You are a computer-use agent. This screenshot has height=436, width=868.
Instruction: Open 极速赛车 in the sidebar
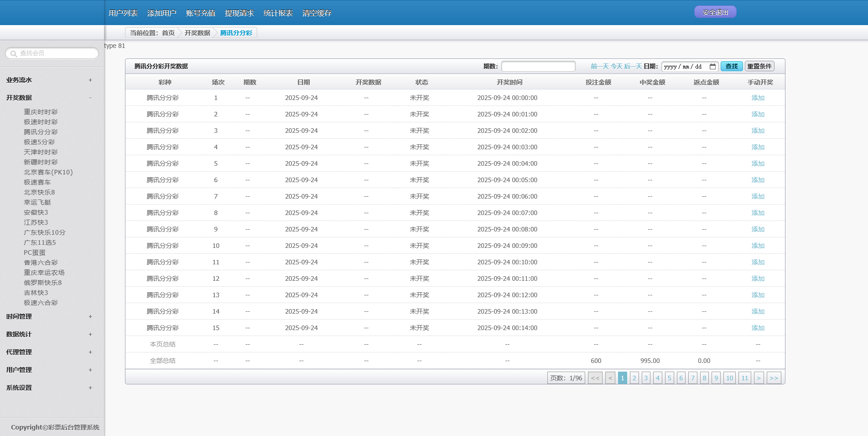tap(37, 182)
